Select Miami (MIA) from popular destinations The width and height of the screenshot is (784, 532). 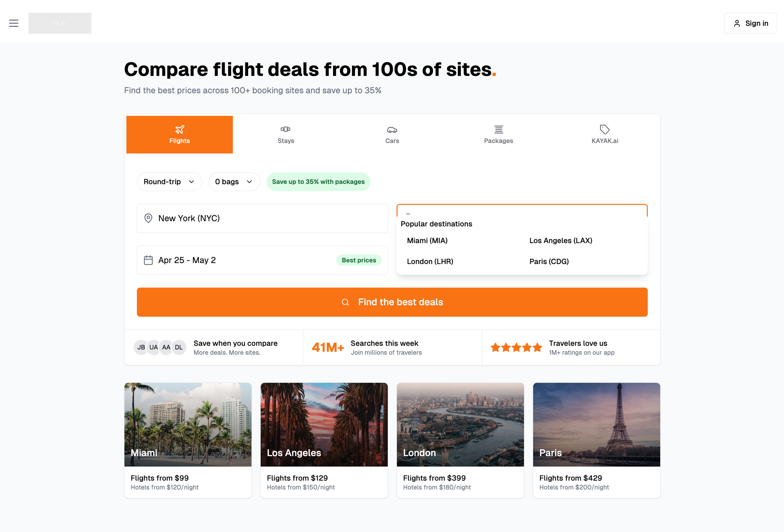tap(427, 241)
